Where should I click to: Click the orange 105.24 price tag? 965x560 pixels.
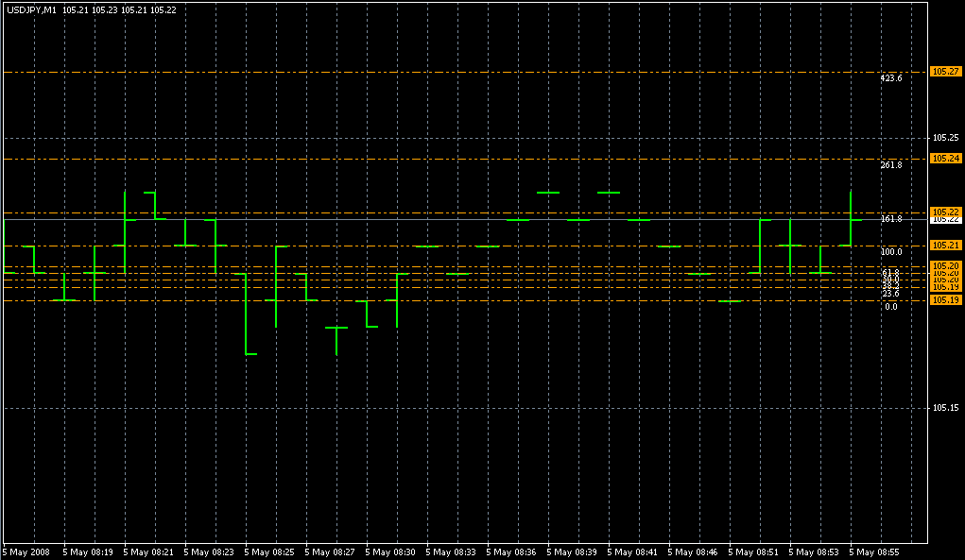pos(946,159)
